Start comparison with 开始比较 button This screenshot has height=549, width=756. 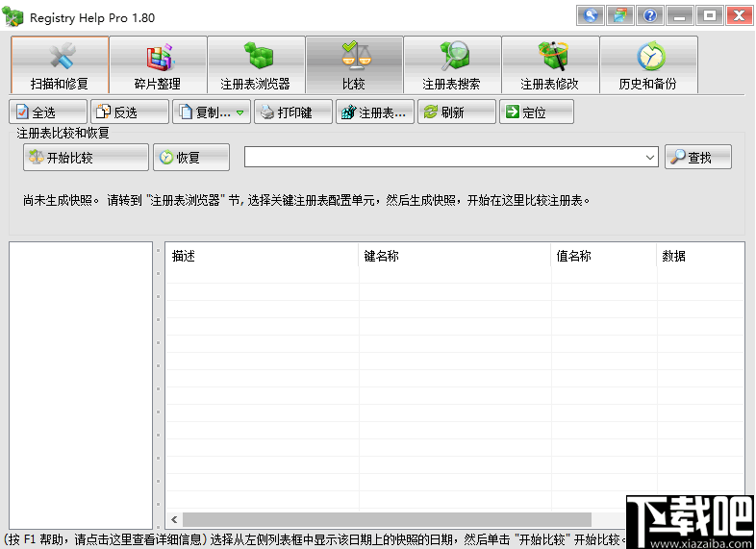[x=86, y=157]
